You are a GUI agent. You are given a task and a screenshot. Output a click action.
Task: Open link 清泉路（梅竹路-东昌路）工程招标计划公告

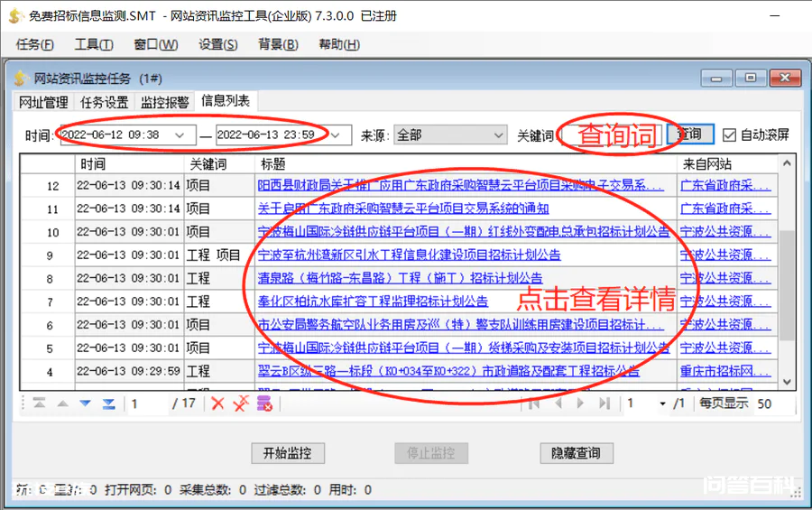coord(400,278)
